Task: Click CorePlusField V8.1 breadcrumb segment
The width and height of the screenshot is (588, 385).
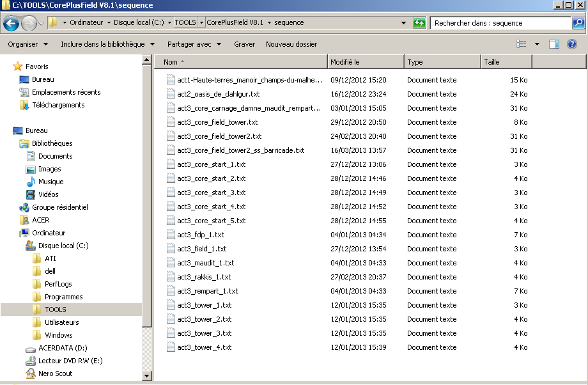Action: click(x=235, y=22)
